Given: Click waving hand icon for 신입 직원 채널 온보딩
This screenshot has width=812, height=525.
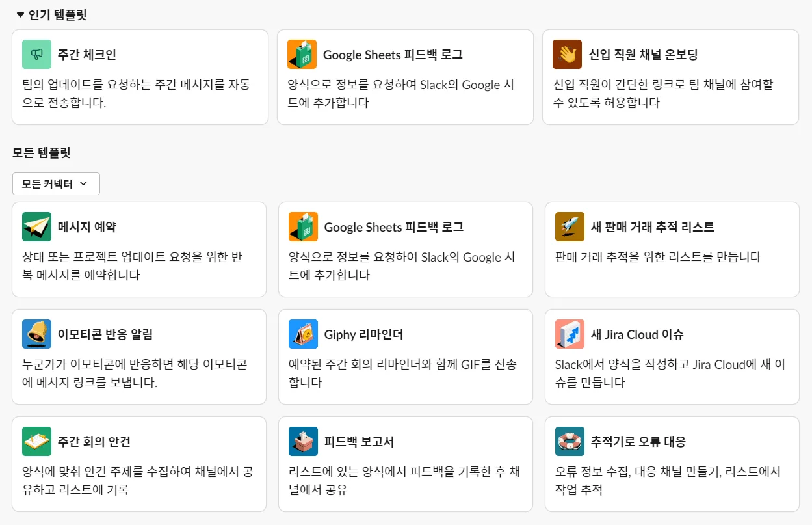Looking at the screenshot, I should coord(567,55).
